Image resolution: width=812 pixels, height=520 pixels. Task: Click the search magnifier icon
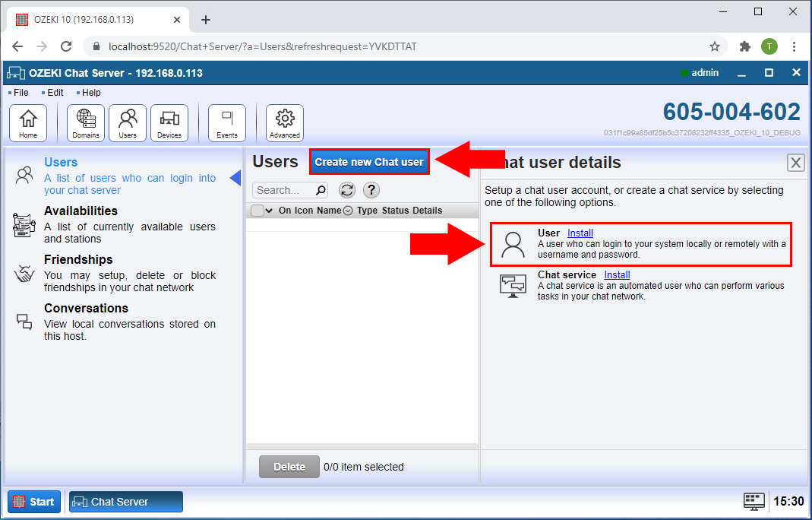pos(321,190)
